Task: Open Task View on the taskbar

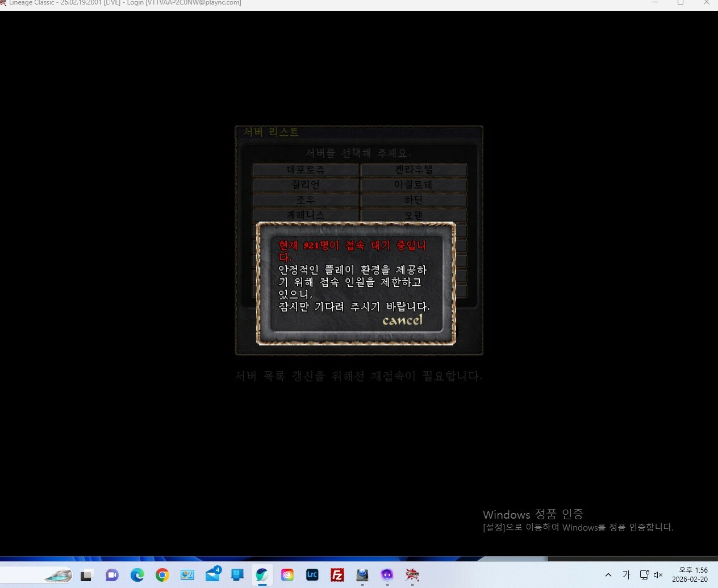Action: click(x=86, y=576)
